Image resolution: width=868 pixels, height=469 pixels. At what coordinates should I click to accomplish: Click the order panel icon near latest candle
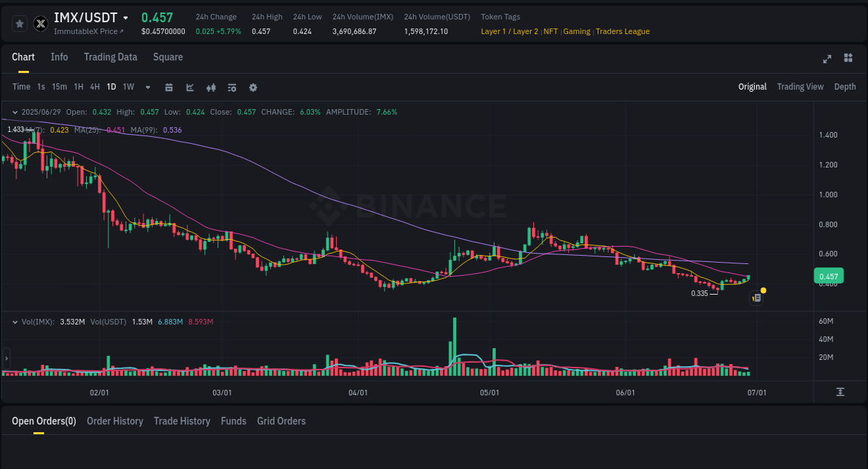(x=756, y=297)
